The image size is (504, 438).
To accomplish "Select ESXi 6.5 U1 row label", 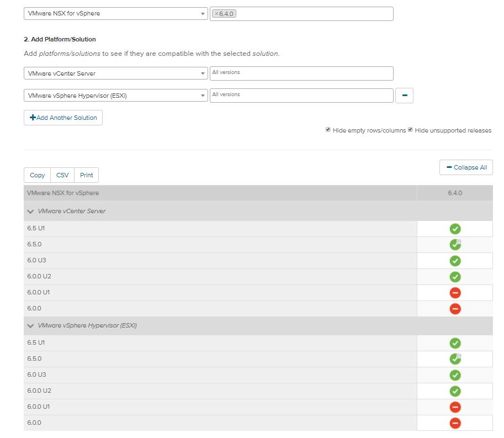I will pyautogui.click(x=36, y=343).
